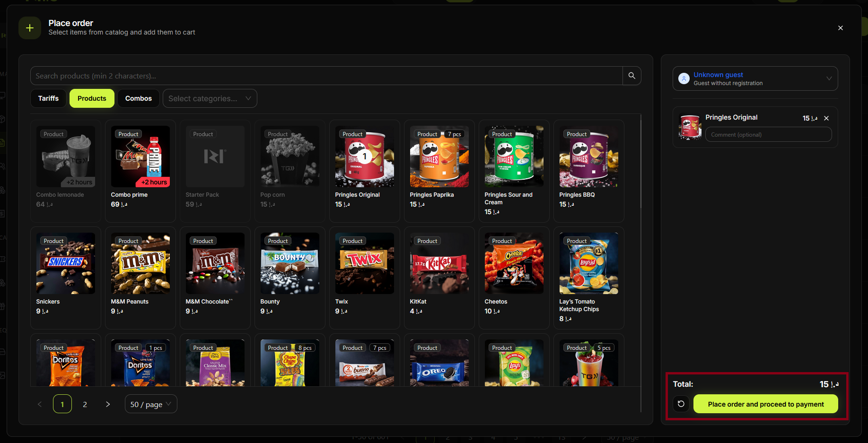Open the Select categories dropdown
The width and height of the screenshot is (868, 443).
point(210,98)
